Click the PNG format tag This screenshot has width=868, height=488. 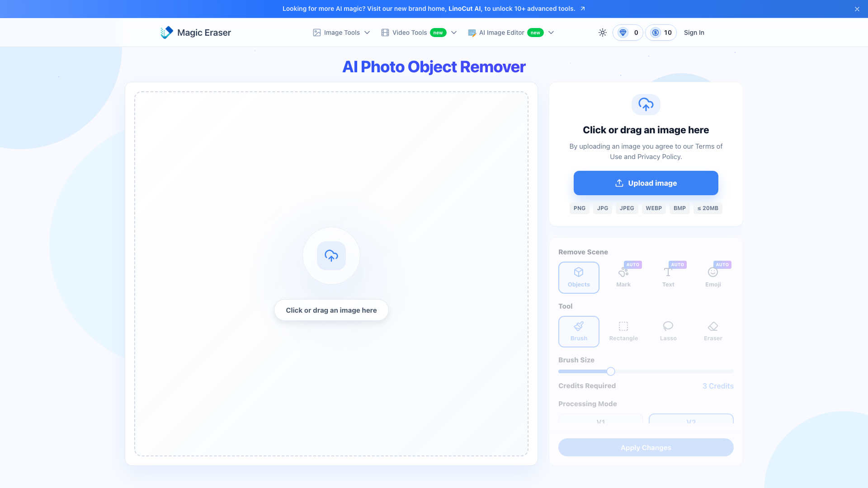pos(580,208)
